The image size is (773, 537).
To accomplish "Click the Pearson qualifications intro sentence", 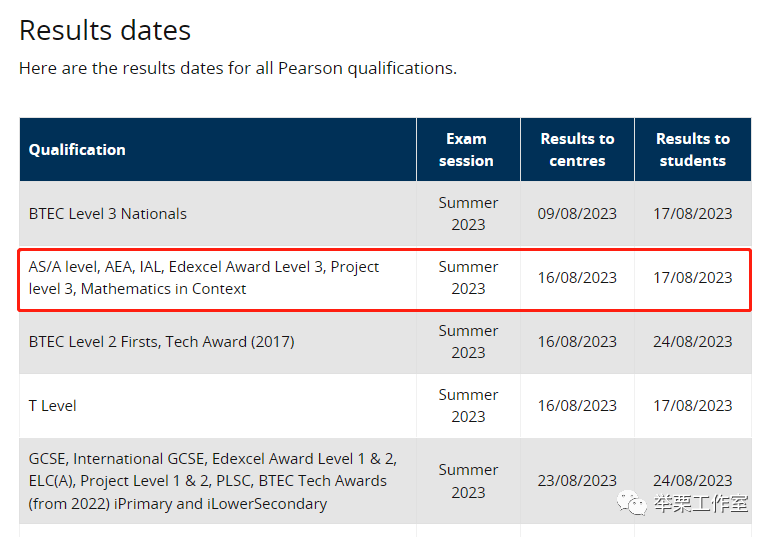I will 238,68.
